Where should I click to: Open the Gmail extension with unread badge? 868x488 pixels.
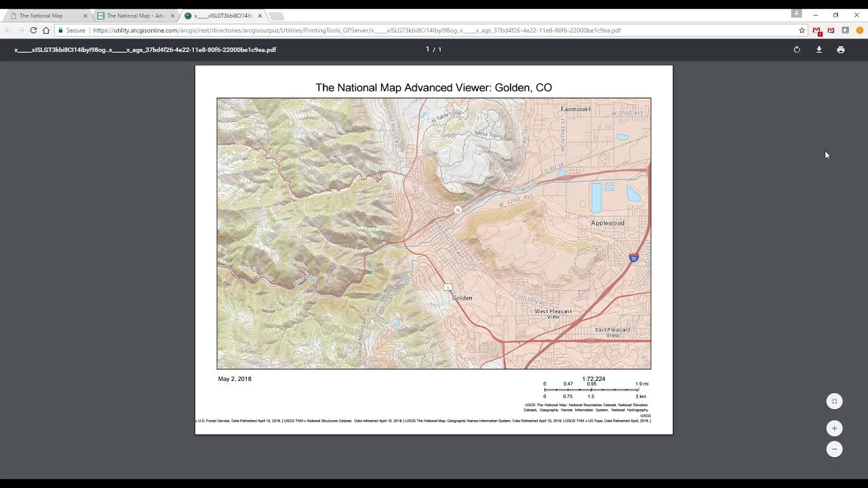pyautogui.click(x=817, y=30)
